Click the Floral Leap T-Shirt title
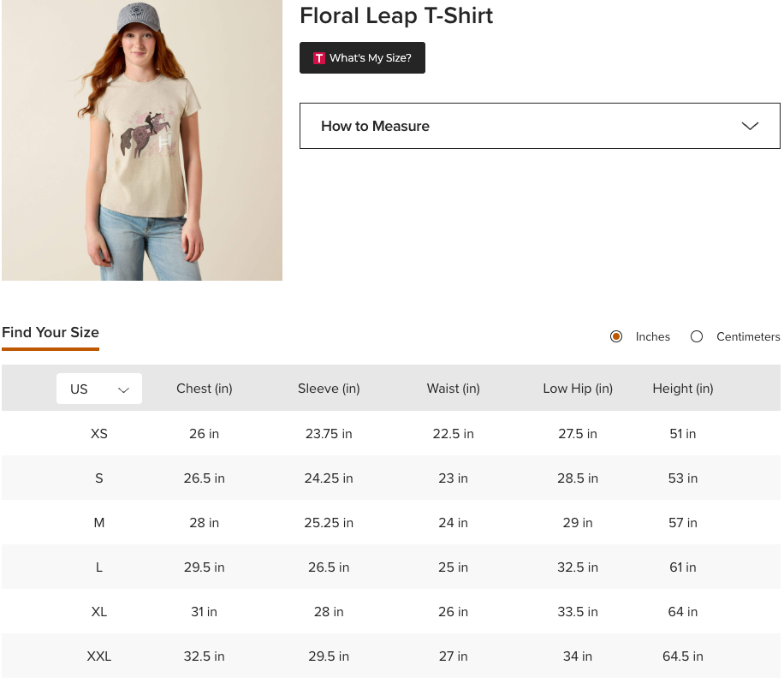 tap(396, 15)
